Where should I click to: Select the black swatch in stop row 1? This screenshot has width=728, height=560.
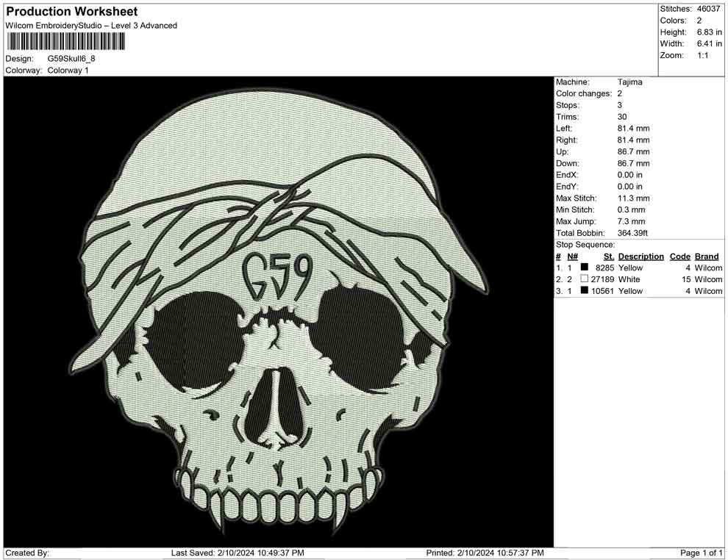(585, 268)
